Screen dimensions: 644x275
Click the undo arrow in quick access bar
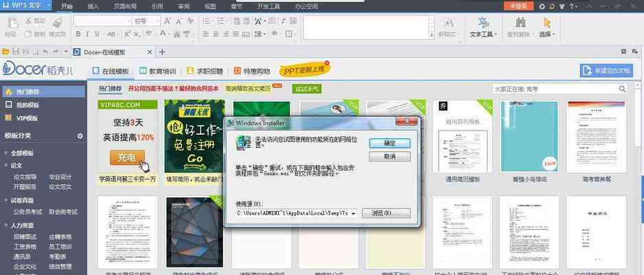(x=45, y=52)
